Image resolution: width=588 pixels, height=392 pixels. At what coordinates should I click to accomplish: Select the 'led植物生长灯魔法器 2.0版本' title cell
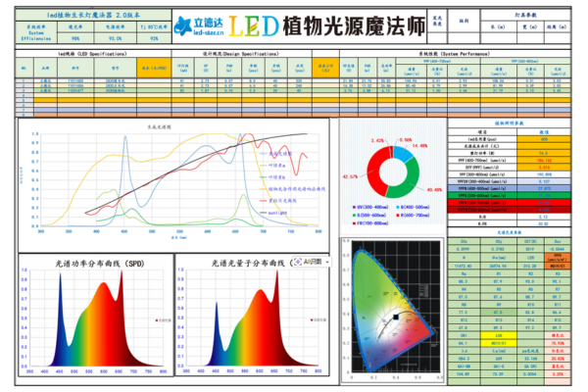coord(93,16)
